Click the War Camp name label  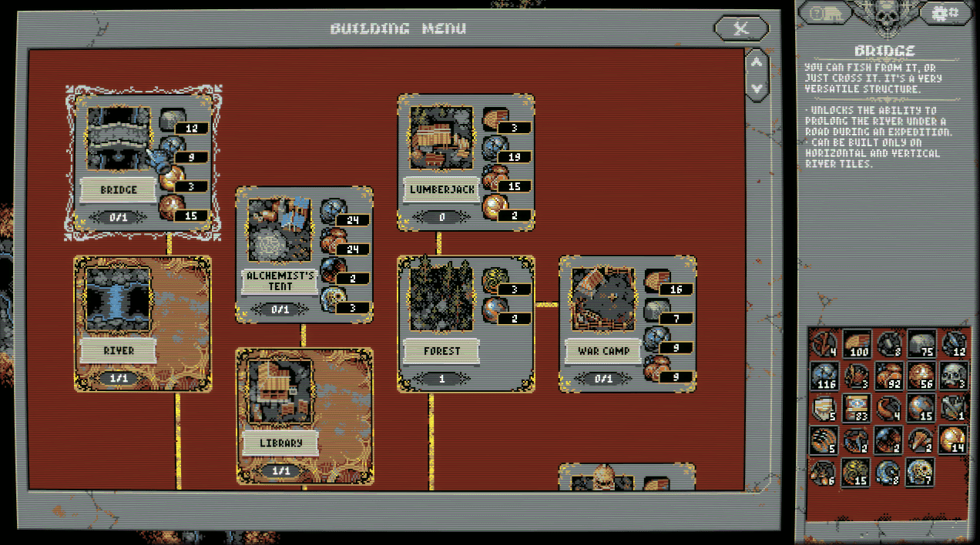point(603,351)
